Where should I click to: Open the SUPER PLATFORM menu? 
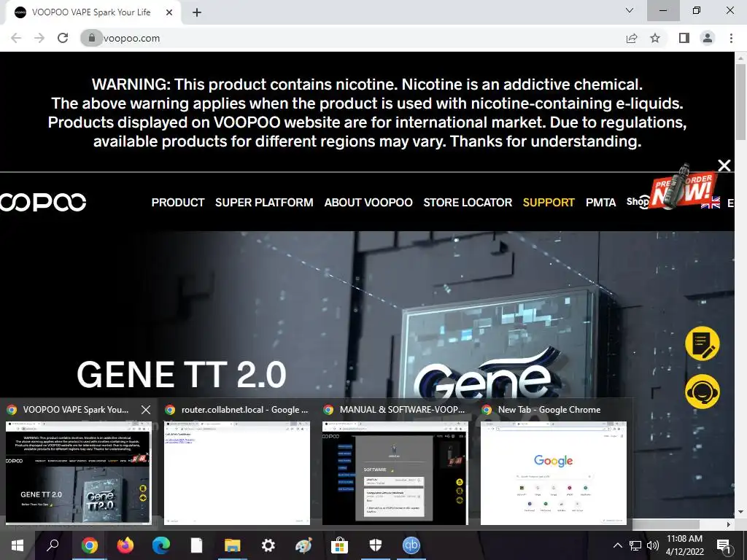[264, 203]
